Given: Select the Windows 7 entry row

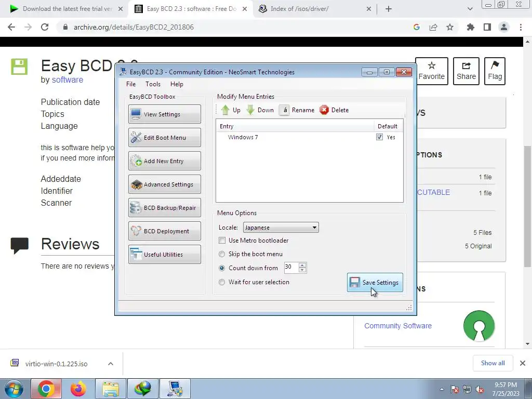Looking at the screenshot, I should coord(310,137).
